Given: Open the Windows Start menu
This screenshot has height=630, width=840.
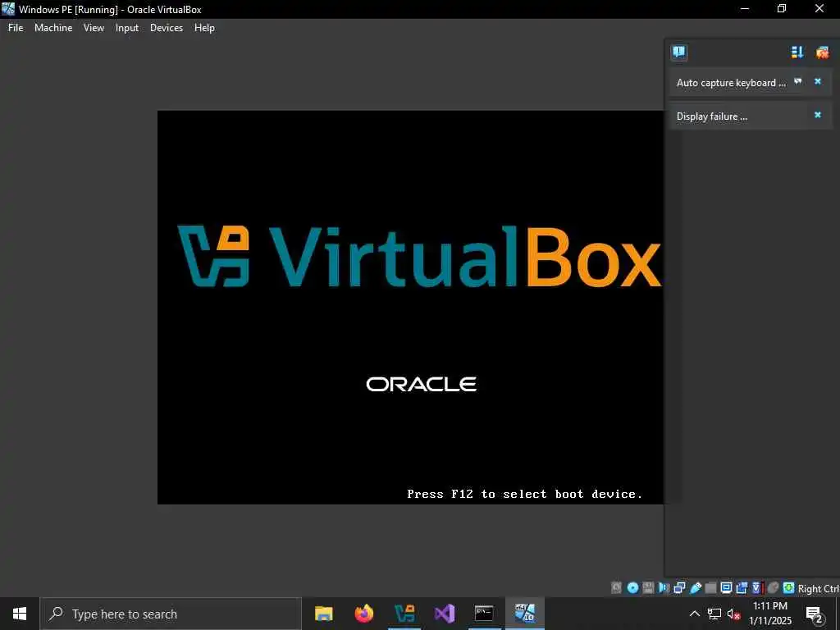Looking at the screenshot, I should tap(20, 614).
